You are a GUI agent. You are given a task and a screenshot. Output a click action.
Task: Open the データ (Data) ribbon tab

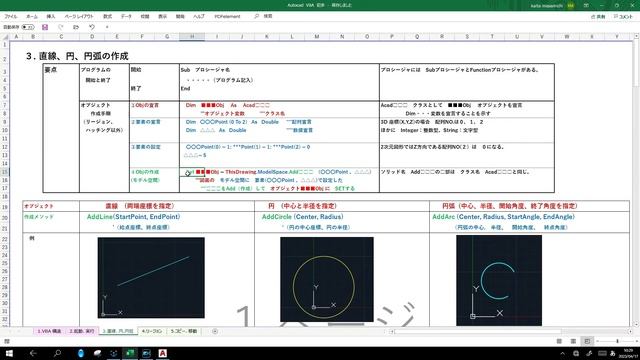point(126,16)
